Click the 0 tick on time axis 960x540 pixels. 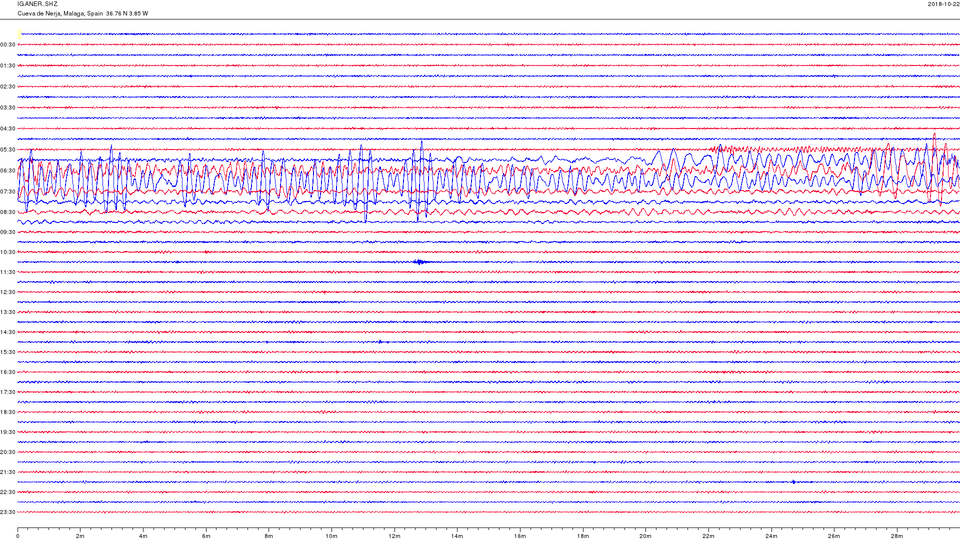point(18,536)
